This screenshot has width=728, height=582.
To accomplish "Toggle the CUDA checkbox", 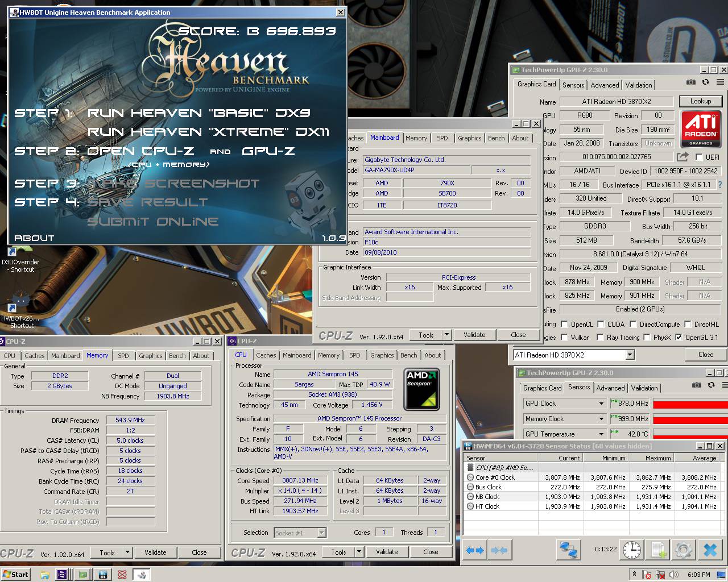I will point(600,325).
